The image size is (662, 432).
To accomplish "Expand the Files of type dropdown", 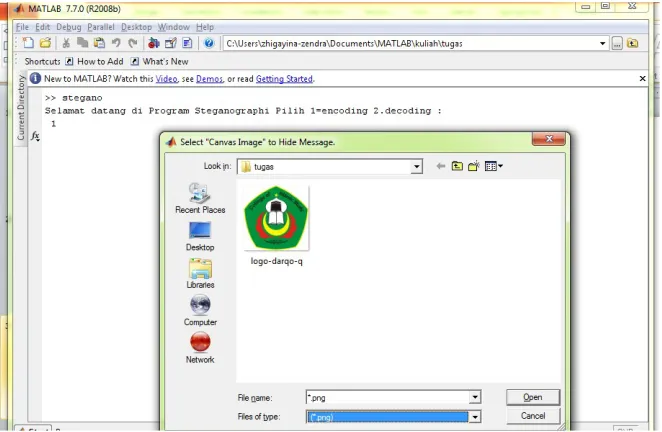I will [475, 417].
